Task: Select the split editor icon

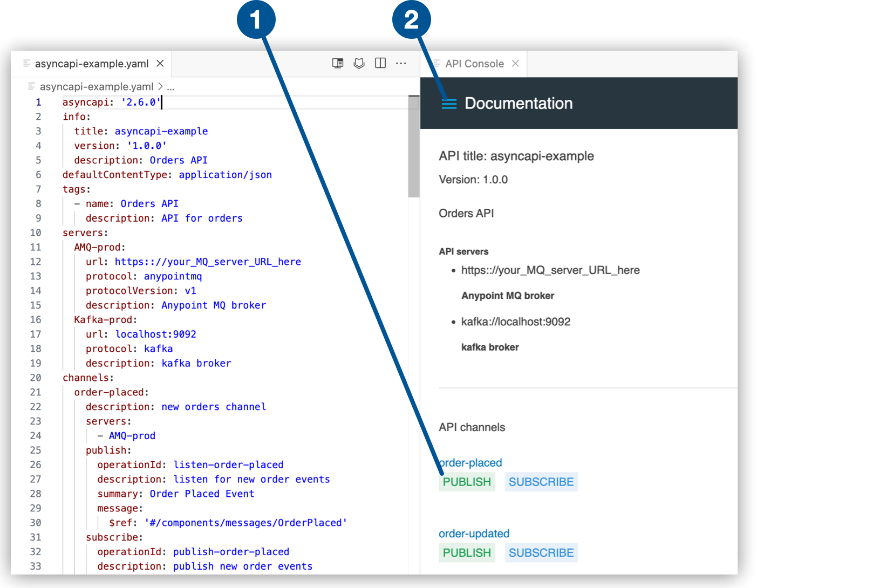Action: [380, 63]
